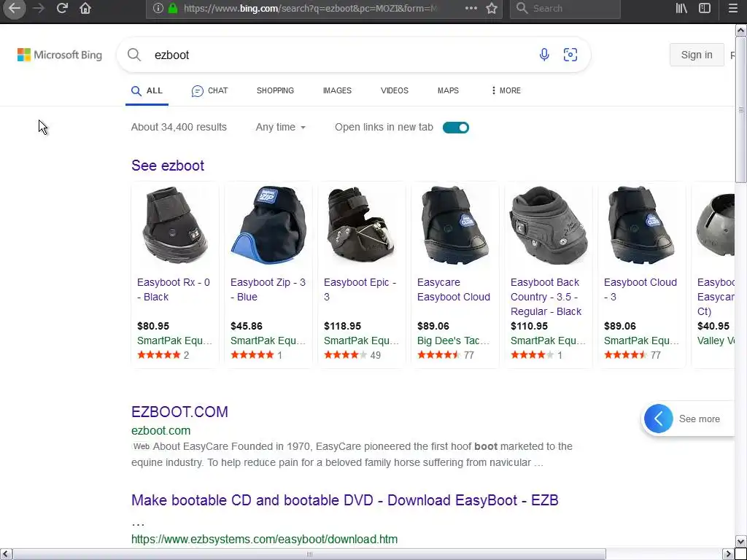Click in the Firefox Search box
The width and height of the screenshot is (747, 560).
coord(565,8)
